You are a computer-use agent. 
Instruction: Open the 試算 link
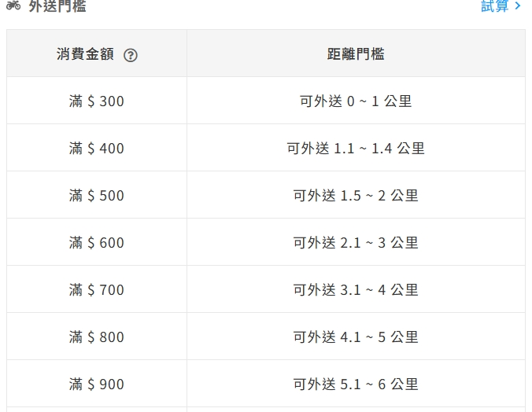(x=495, y=6)
